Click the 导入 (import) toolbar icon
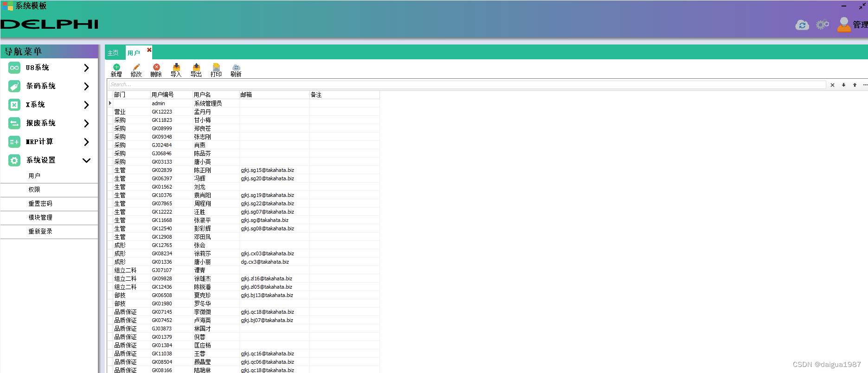The width and height of the screenshot is (868, 373). pos(176,67)
